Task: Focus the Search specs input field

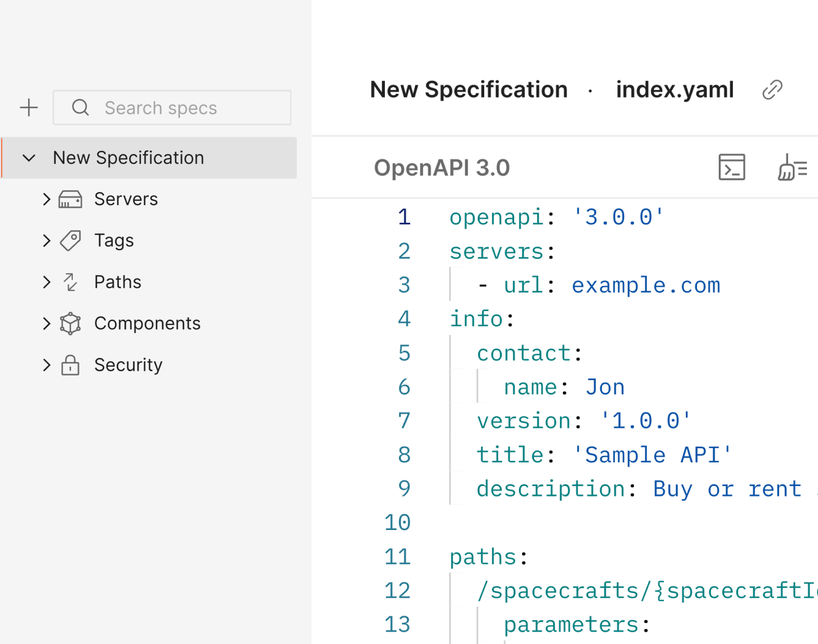Action: click(x=172, y=108)
